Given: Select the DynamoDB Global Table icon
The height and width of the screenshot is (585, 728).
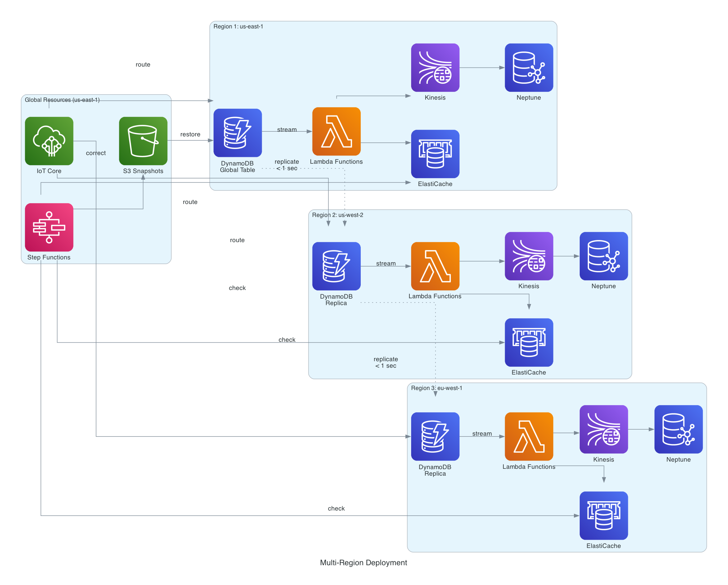Looking at the screenshot, I should (x=238, y=133).
